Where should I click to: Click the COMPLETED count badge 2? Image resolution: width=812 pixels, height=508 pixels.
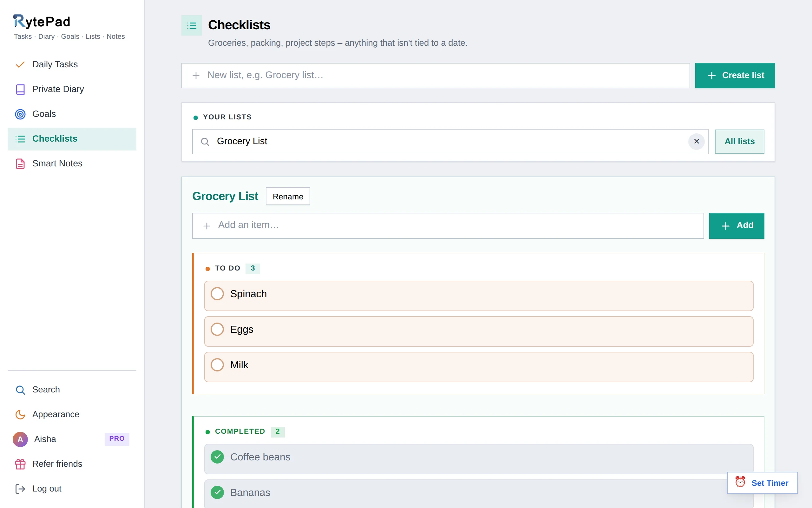[x=278, y=431]
